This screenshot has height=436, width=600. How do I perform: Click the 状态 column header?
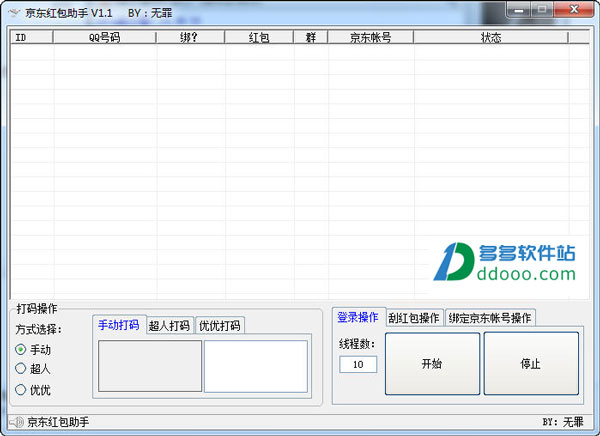click(x=491, y=38)
